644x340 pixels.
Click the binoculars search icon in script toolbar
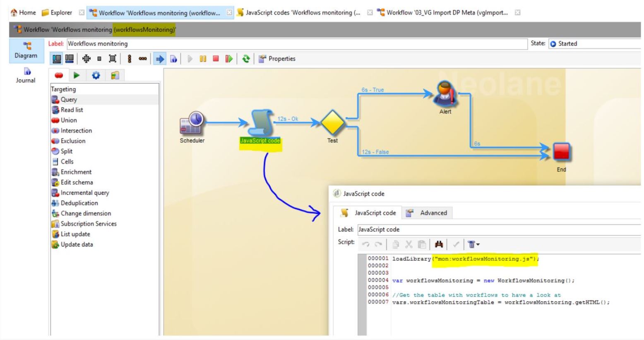click(x=439, y=244)
